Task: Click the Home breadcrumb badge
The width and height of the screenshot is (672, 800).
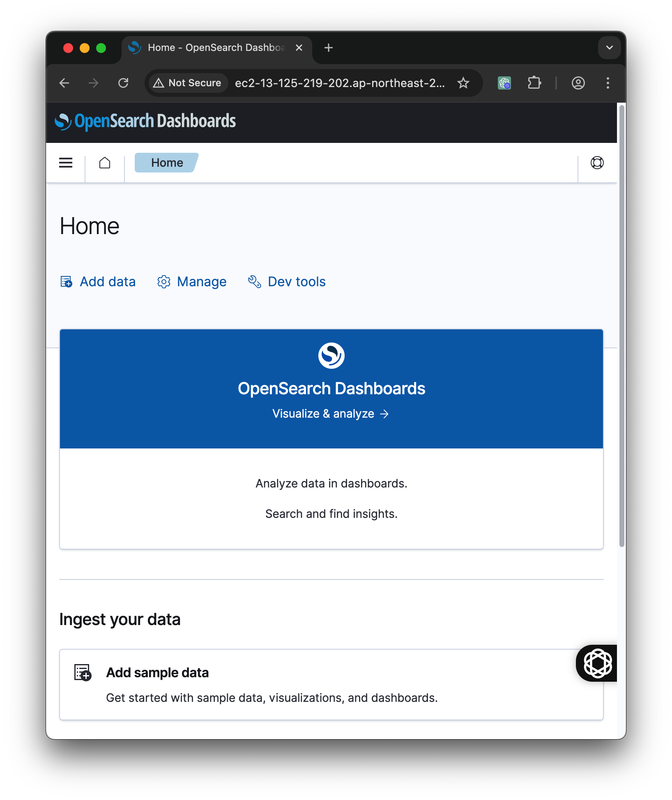Action: pyautogui.click(x=167, y=163)
